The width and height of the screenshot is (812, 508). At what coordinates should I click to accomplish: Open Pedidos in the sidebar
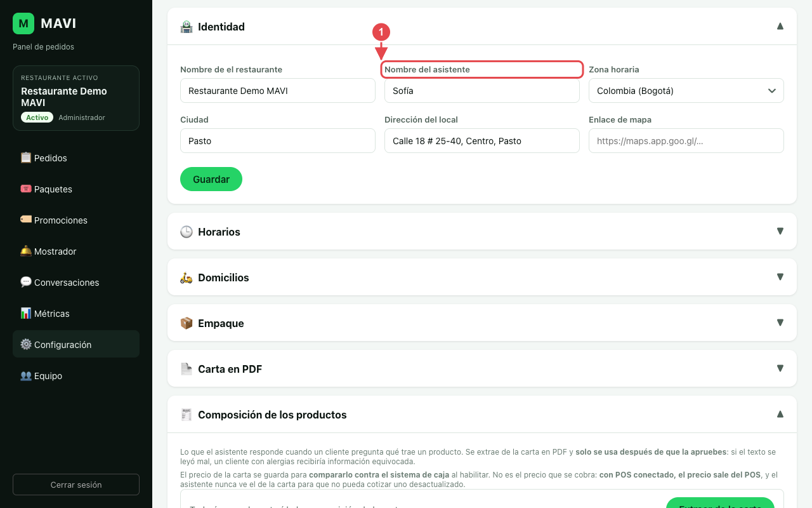point(76,157)
